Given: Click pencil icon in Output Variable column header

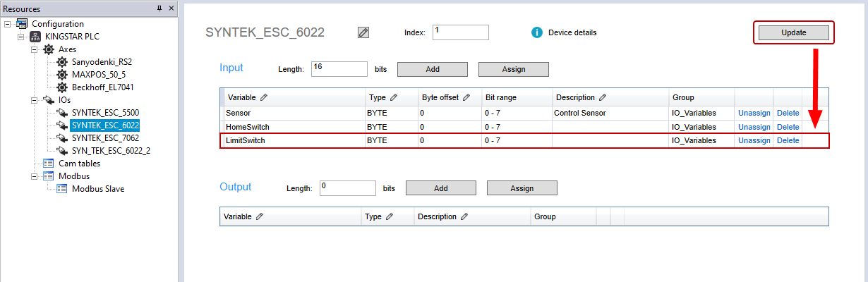Looking at the screenshot, I should click(x=260, y=216).
